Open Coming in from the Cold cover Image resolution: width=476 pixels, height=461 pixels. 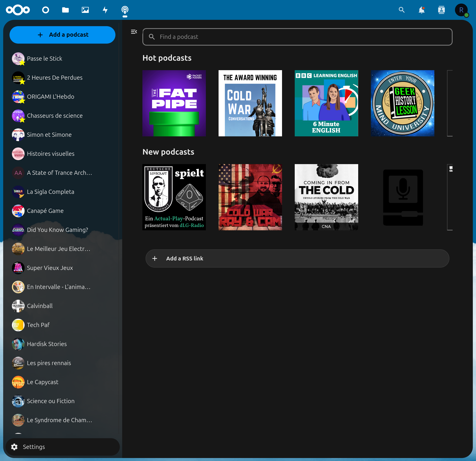pos(326,197)
